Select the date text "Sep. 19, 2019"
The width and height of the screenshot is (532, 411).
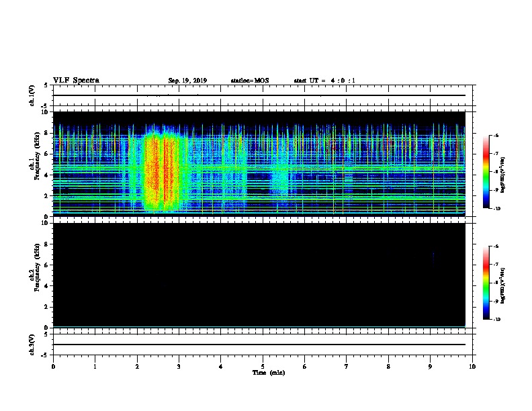click(x=187, y=81)
